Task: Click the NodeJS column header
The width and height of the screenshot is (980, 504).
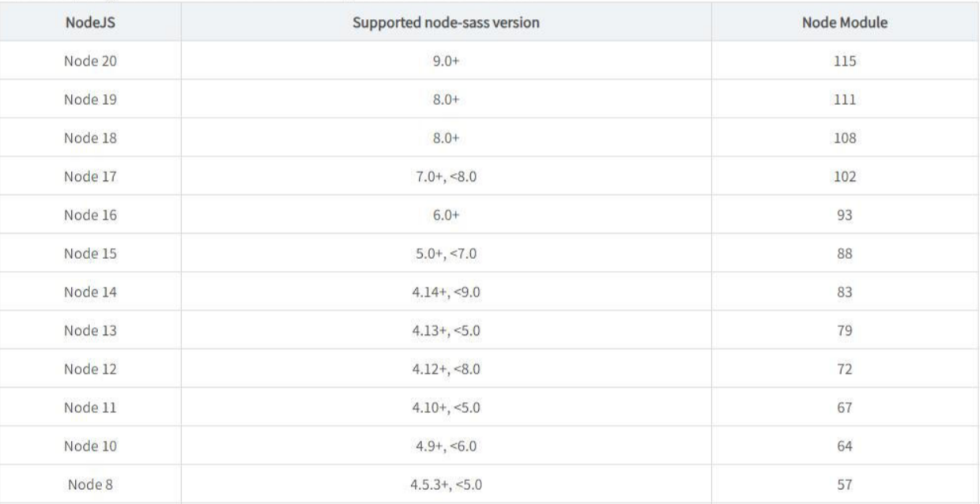Action: [90, 23]
